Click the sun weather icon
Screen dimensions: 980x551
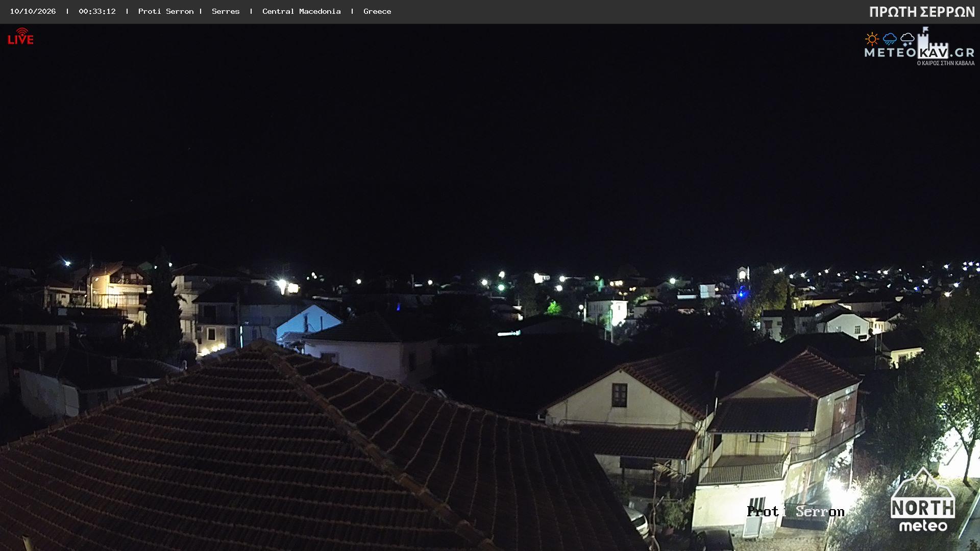872,39
